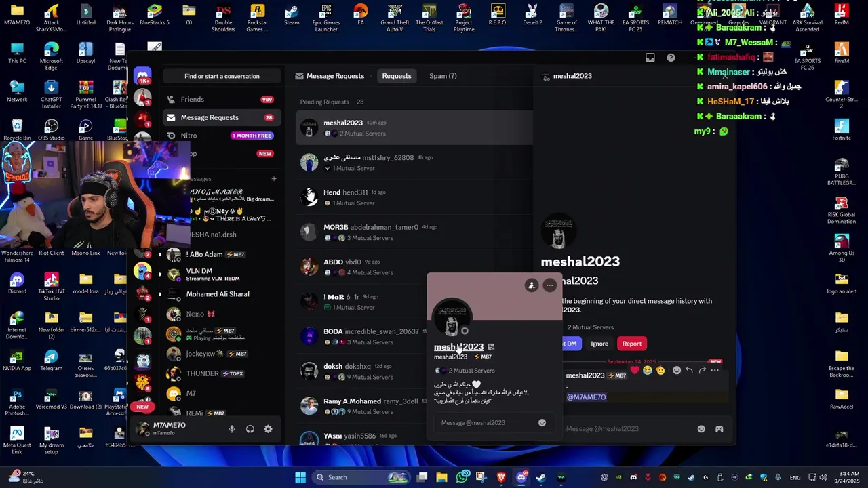This screenshot has width=868, height=488.
Task: Open Windows Start menu
Action: (300, 477)
